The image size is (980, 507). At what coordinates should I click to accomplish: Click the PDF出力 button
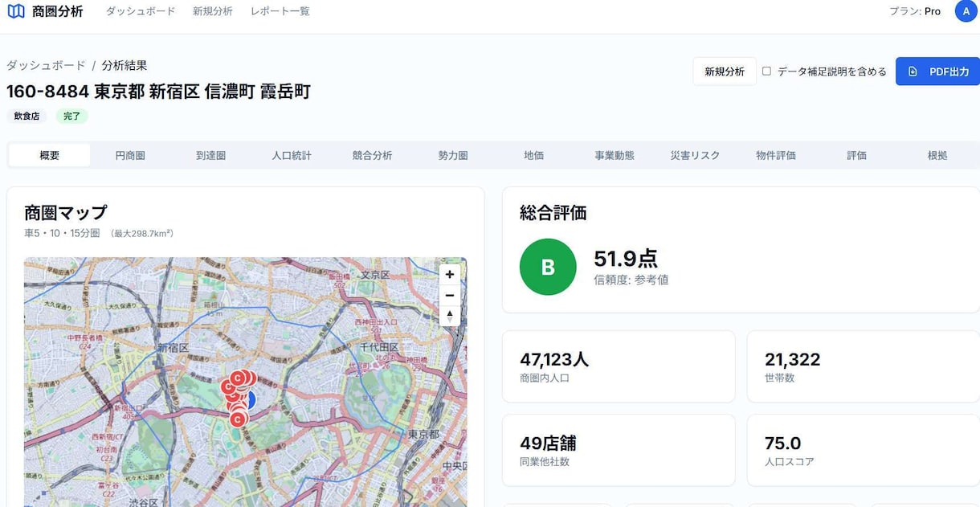[x=938, y=72]
